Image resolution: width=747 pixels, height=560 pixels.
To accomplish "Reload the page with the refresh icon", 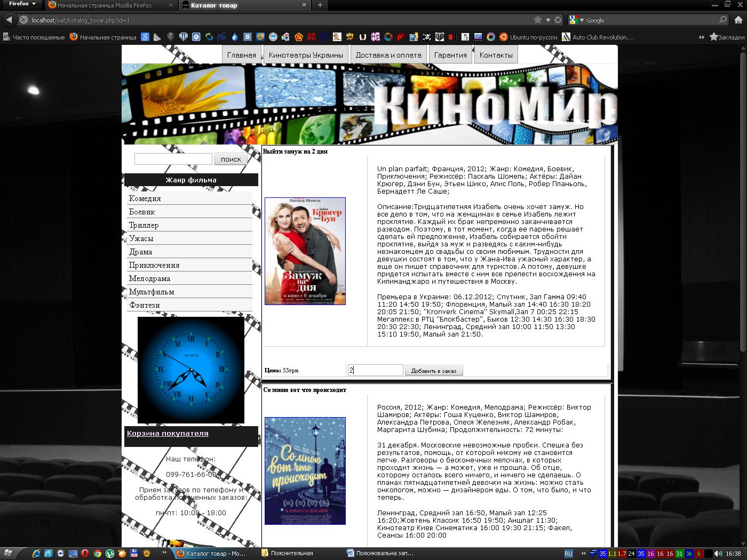I will [x=558, y=20].
